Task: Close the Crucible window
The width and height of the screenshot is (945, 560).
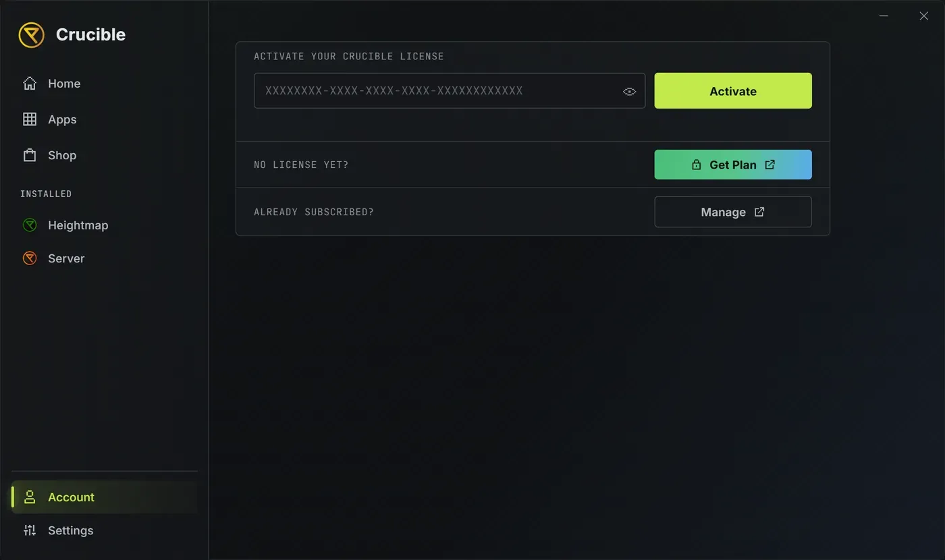Action: coord(924,16)
